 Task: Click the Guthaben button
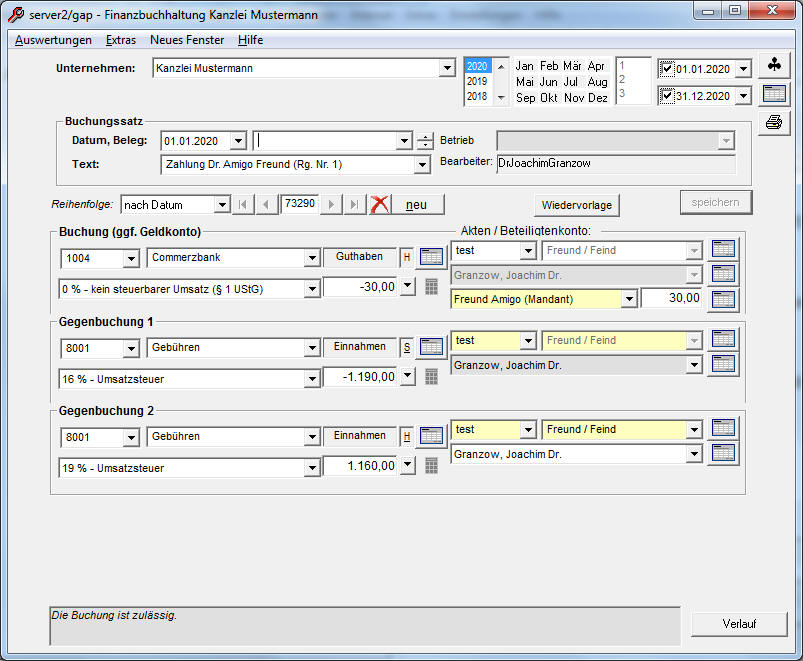click(360, 257)
